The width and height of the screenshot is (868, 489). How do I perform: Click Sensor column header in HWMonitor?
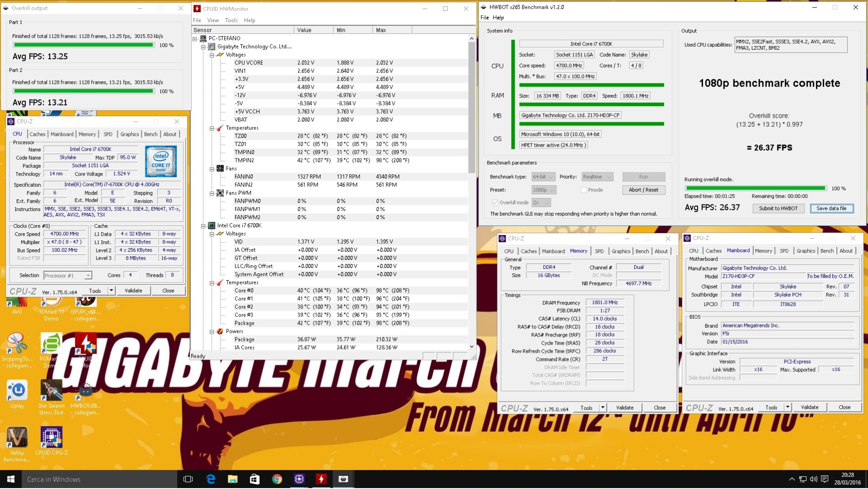(x=243, y=30)
